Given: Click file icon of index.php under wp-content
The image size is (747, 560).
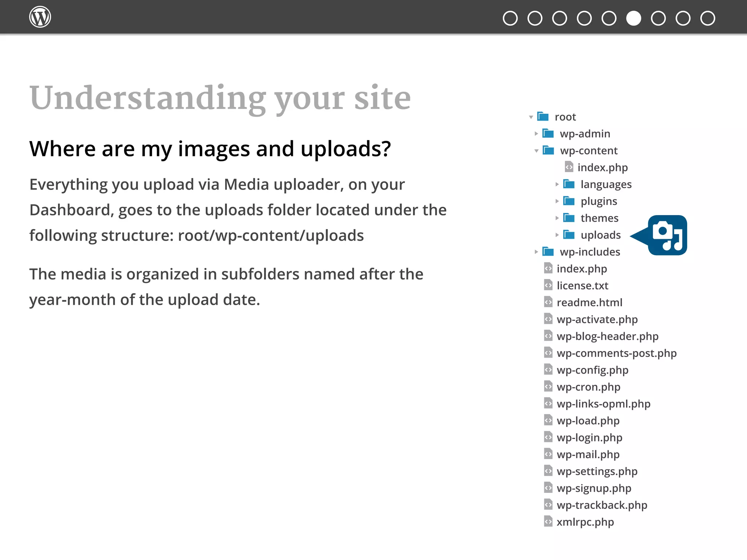Looking at the screenshot, I should [x=569, y=167].
